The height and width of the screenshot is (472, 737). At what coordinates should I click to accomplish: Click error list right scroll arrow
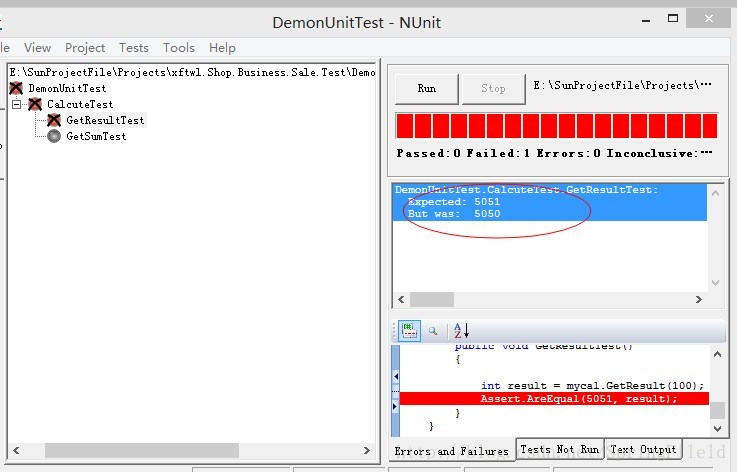(x=699, y=299)
